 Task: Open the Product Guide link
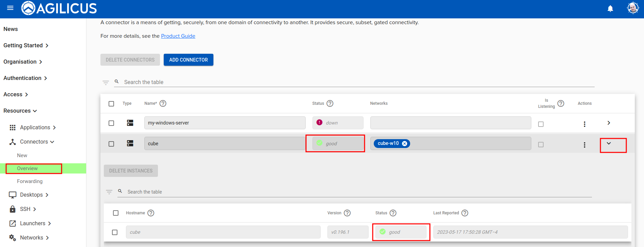[x=178, y=36]
